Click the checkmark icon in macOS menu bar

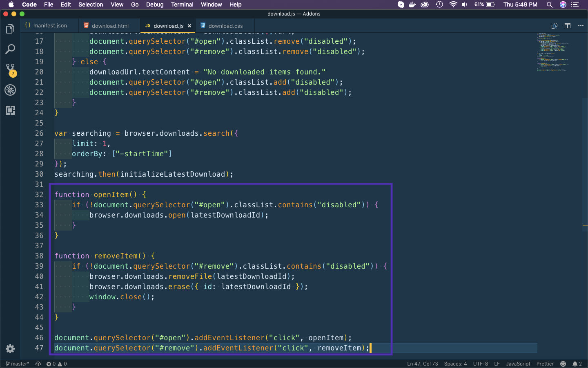tap(401, 4)
